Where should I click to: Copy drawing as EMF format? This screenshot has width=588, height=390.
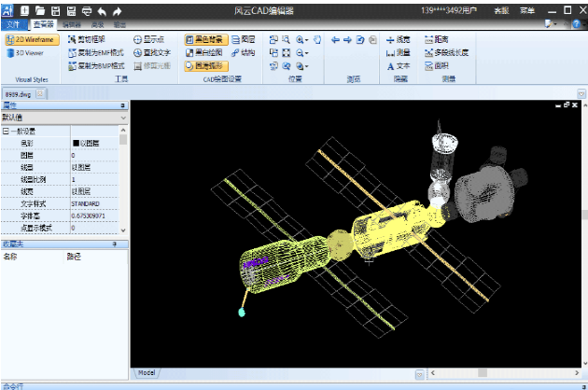pos(97,53)
